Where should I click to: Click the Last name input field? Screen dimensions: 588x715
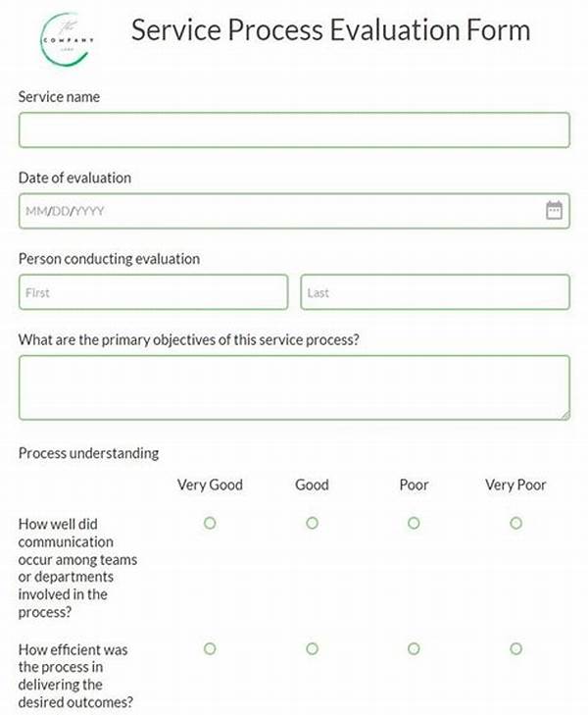click(434, 292)
